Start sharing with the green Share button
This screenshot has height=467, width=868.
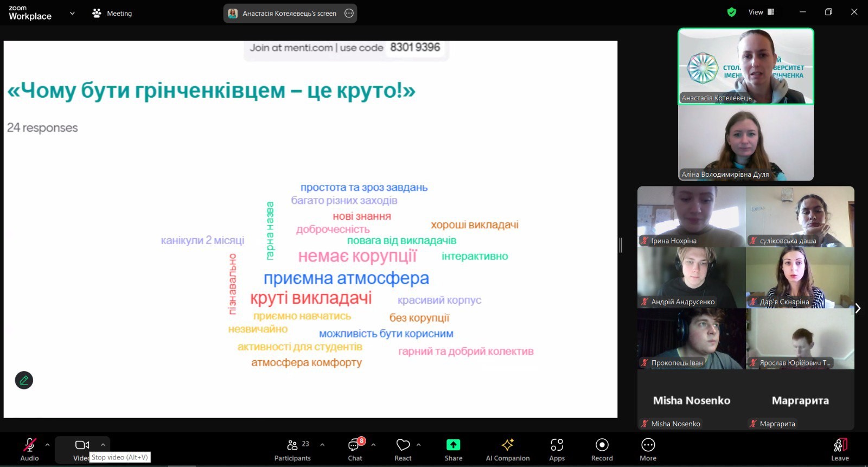pos(454,450)
